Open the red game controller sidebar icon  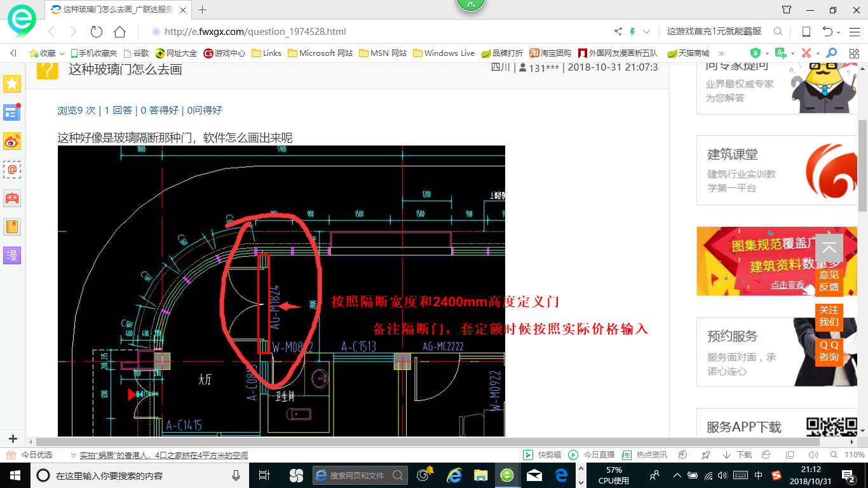click(12, 198)
